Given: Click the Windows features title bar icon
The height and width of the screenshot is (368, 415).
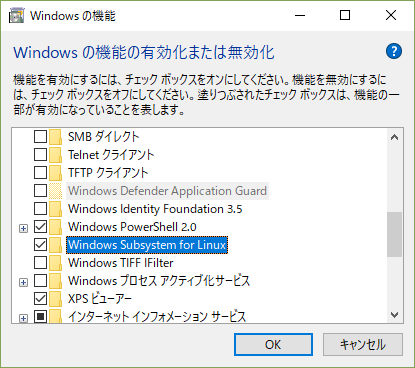Looking at the screenshot, I should pos(17,15).
